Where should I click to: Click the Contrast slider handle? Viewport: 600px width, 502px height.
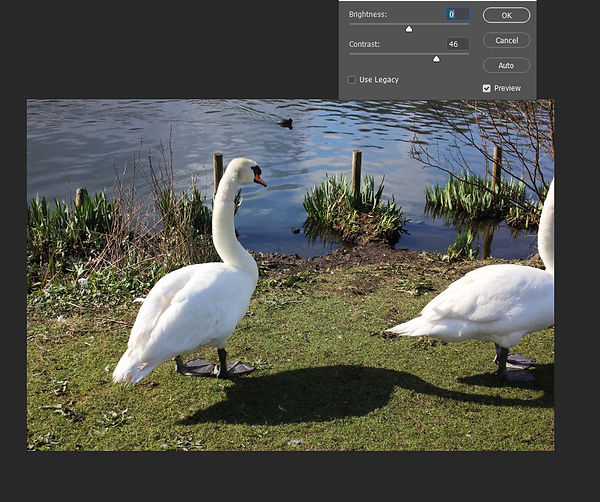436,59
